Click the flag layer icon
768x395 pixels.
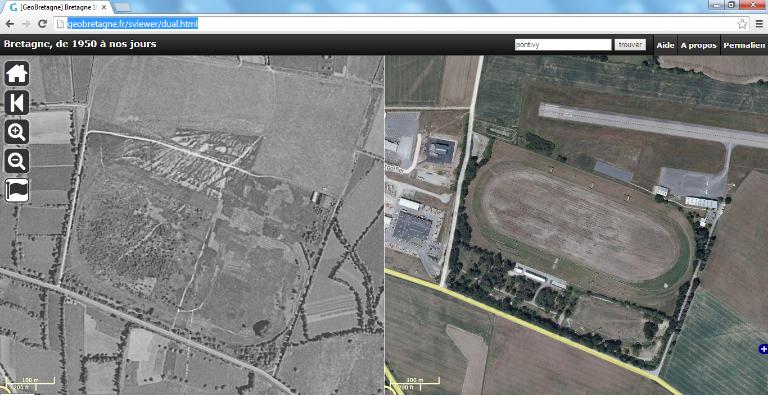(x=17, y=190)
